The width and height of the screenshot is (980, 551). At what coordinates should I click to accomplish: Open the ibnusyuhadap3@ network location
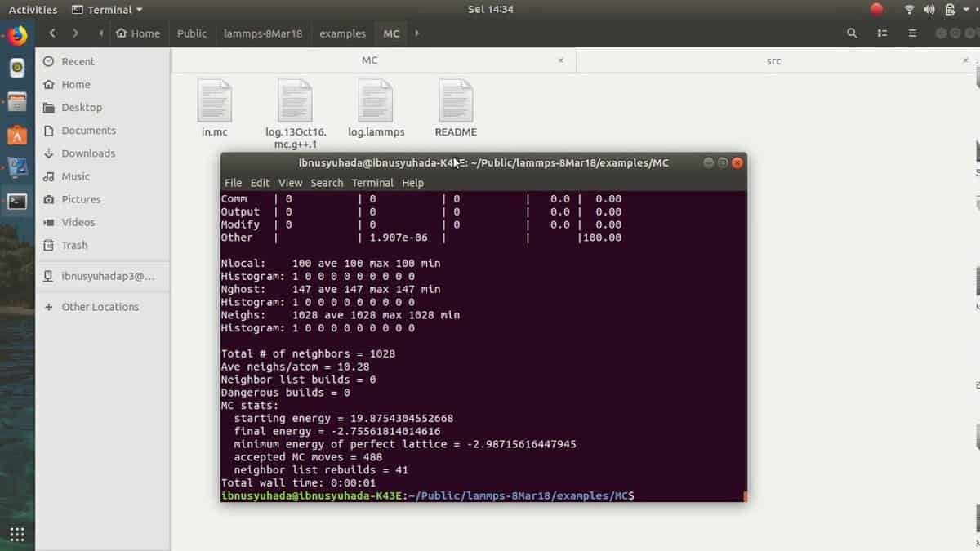103,276
